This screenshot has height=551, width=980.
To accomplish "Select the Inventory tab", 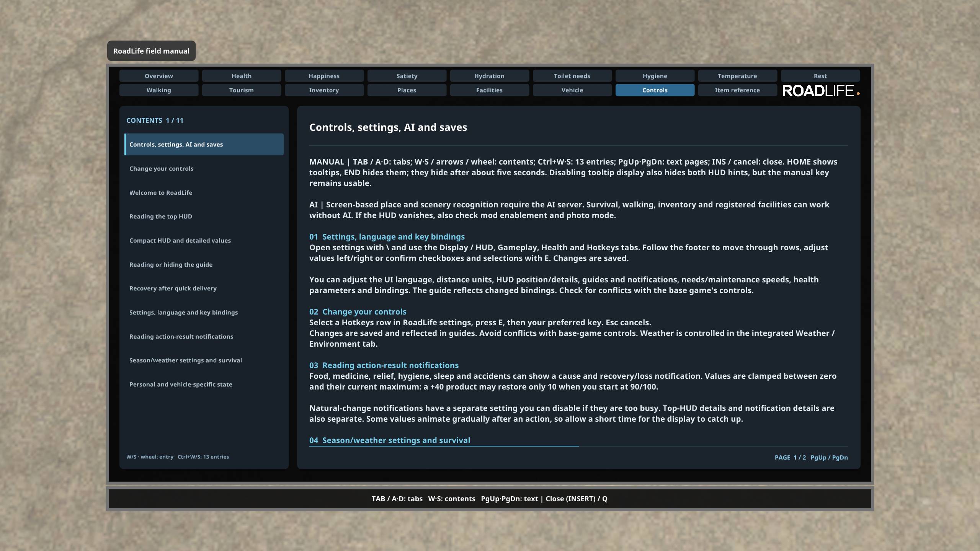I will tap(324, 90).
